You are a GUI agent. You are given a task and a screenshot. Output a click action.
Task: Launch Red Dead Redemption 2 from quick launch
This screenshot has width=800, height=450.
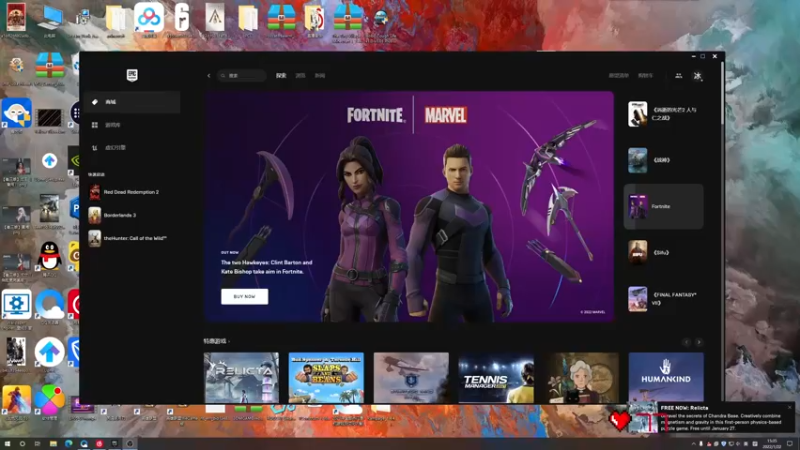click(x=131, y=192)
